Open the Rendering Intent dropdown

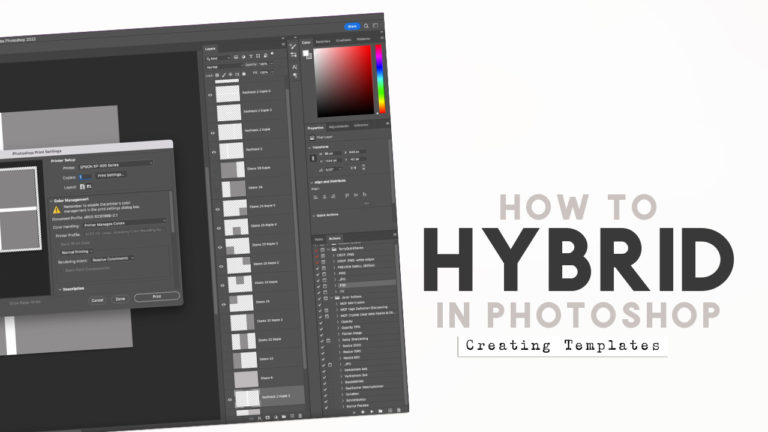click(x=113, y=259)
